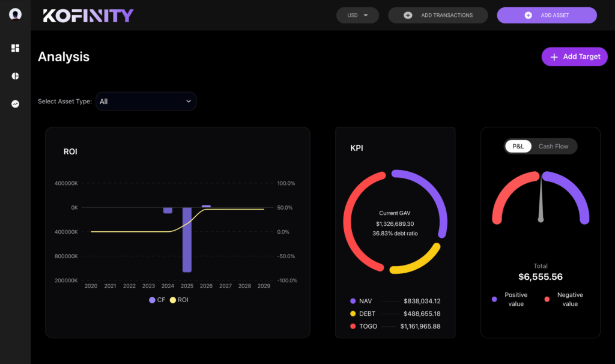The image size is (615, 364).
Task: Click the user profile avatar icon
Action: click(16, 14)
